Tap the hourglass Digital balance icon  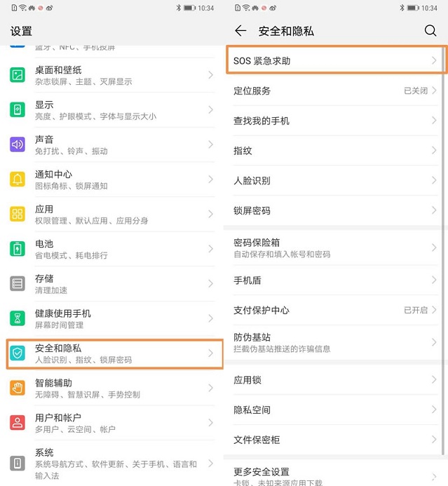click(18, 318)
